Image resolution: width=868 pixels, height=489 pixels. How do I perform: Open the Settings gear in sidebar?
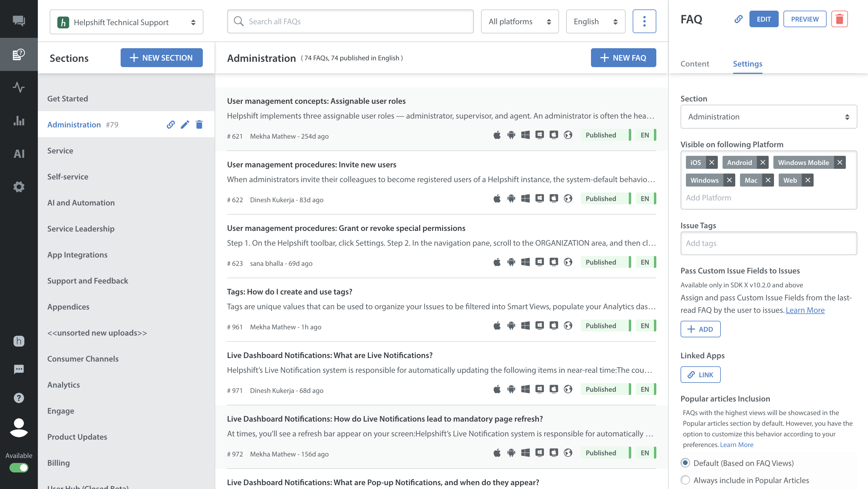pyautogui.click(x=19, y=187)
